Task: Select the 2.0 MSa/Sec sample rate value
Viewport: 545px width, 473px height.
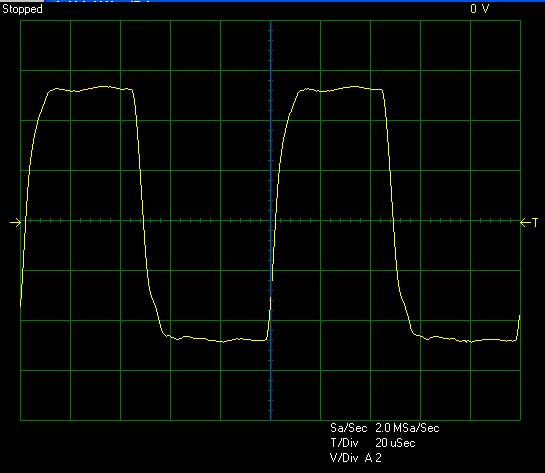Action: [407, 428]
